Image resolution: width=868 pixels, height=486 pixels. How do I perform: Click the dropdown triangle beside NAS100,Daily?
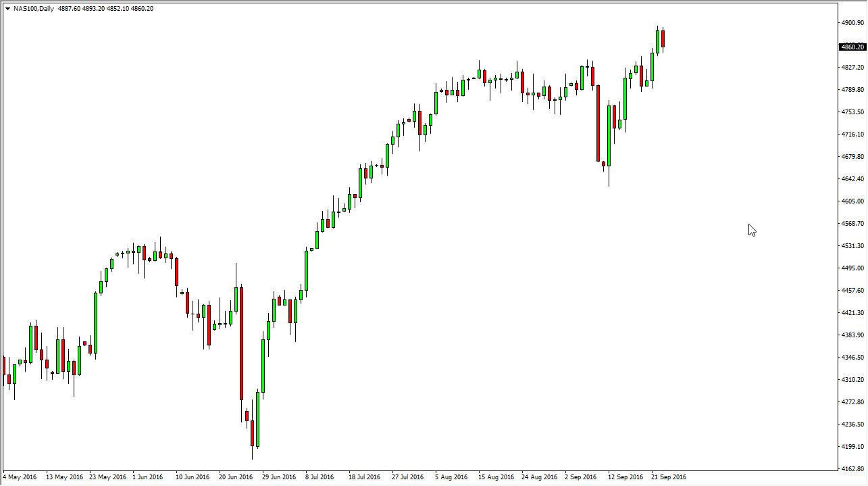pos(8,9)
